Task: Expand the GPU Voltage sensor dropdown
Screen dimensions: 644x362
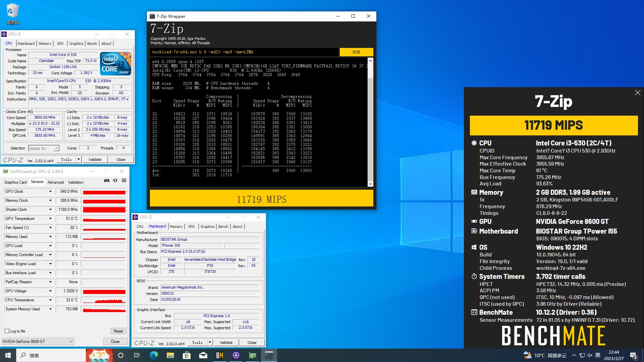Action: coord(50,291)
